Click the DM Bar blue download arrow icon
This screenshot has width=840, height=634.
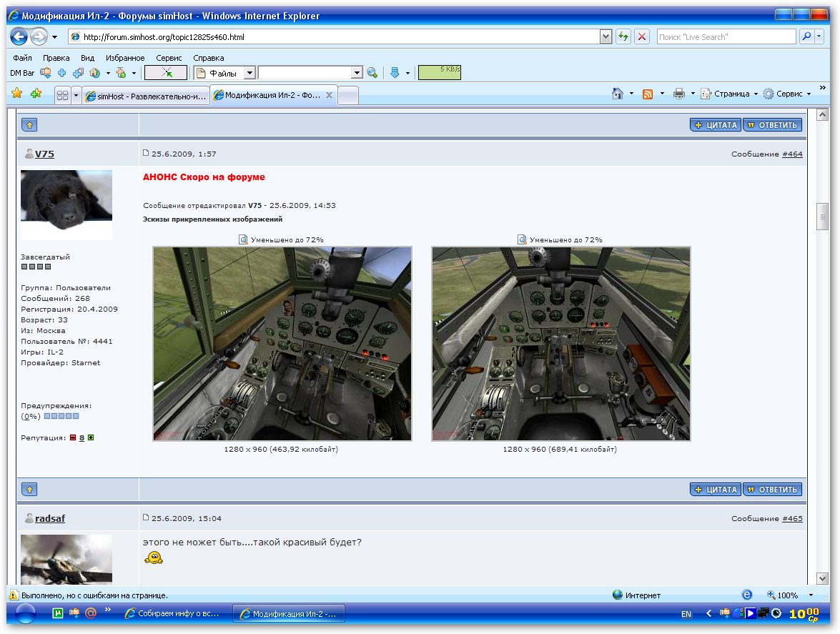[395, 73]
